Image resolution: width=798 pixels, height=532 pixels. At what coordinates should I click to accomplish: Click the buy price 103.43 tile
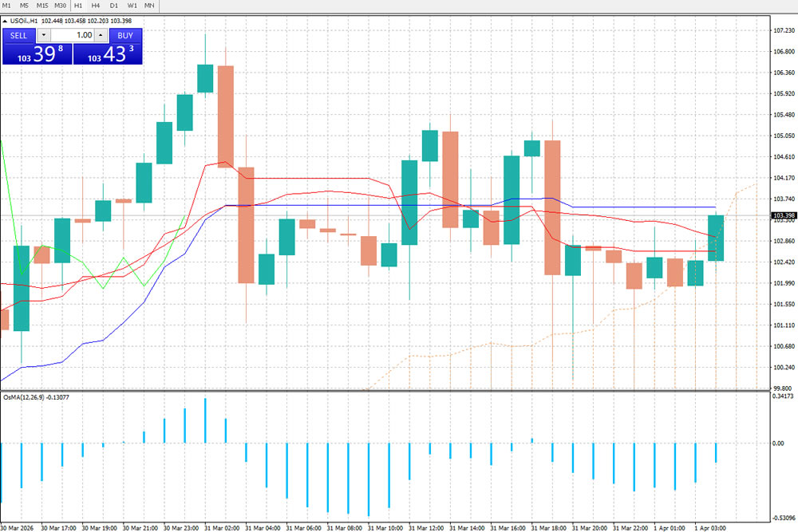[x=108, y=54]
